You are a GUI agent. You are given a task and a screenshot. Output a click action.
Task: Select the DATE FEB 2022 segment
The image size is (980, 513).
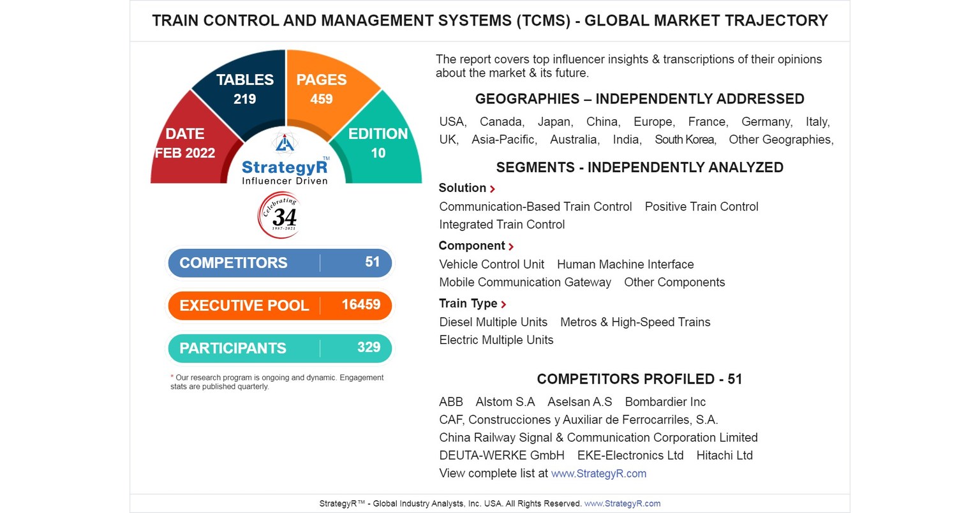(185, 143)
